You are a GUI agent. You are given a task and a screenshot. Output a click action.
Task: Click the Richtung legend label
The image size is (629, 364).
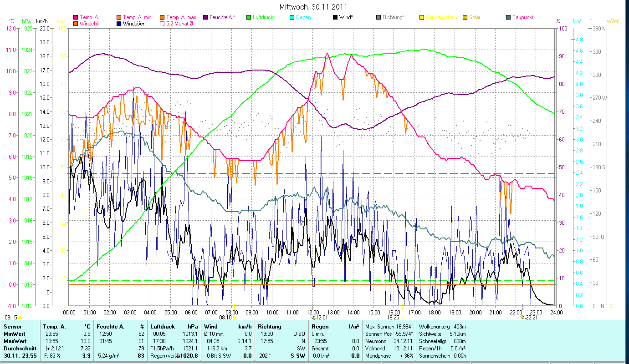point(393,17)
